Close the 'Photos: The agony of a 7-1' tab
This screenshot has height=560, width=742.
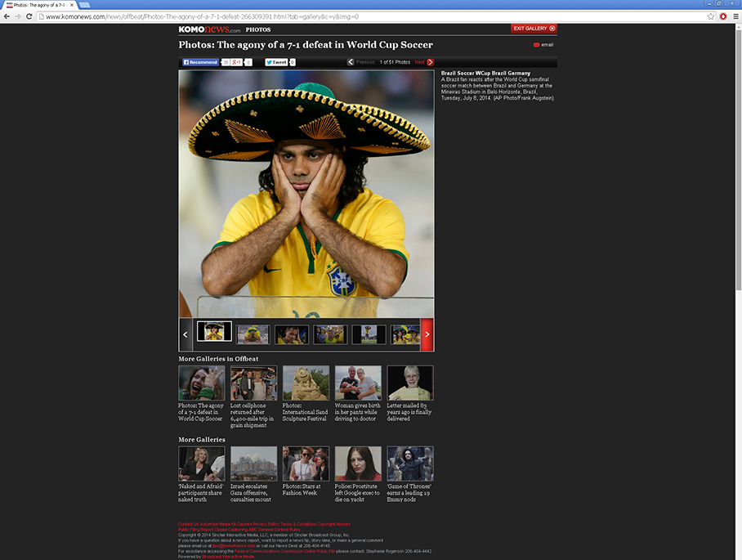[72, 5]
